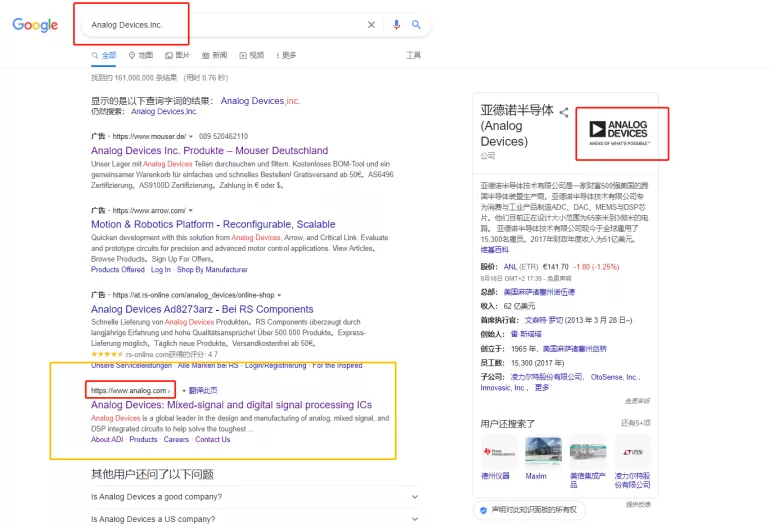Switch to the 新闻 tab
Screen dimensions: 771x526
pos(215,56)
